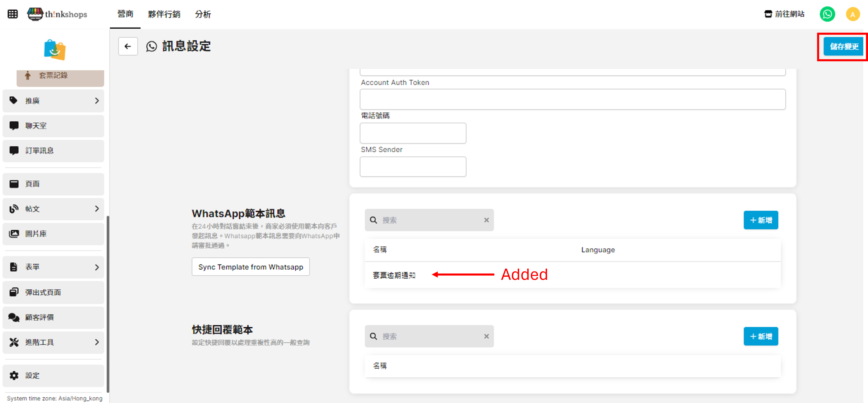
Task: Open 設定 settings in sidebar
Action: (x=53, y=375)
